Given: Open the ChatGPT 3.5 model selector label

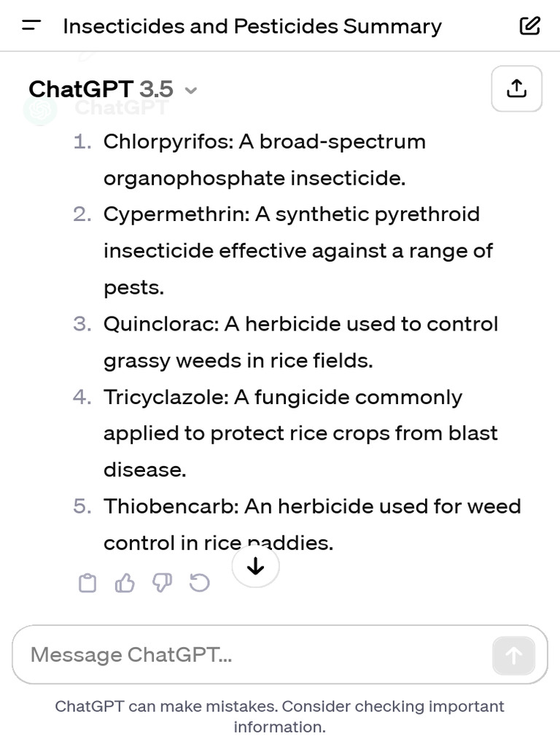Looking at the screenshot, I should 101,89.
